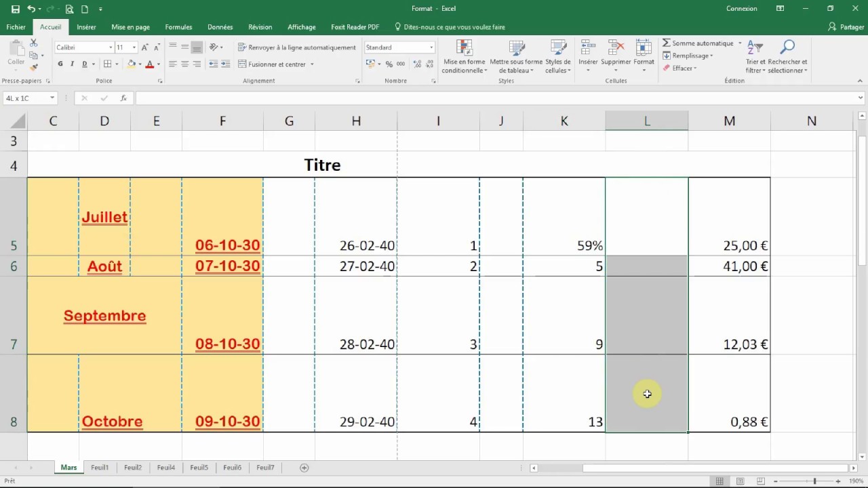
Task: Switch to Mise en page tab
Action: 130,27
